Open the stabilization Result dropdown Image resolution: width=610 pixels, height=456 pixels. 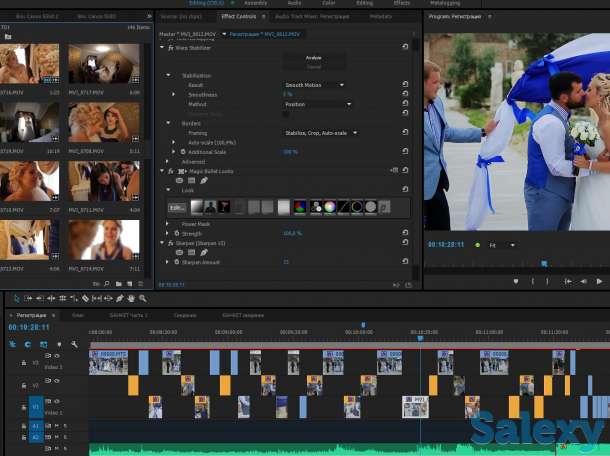point(315,85)
